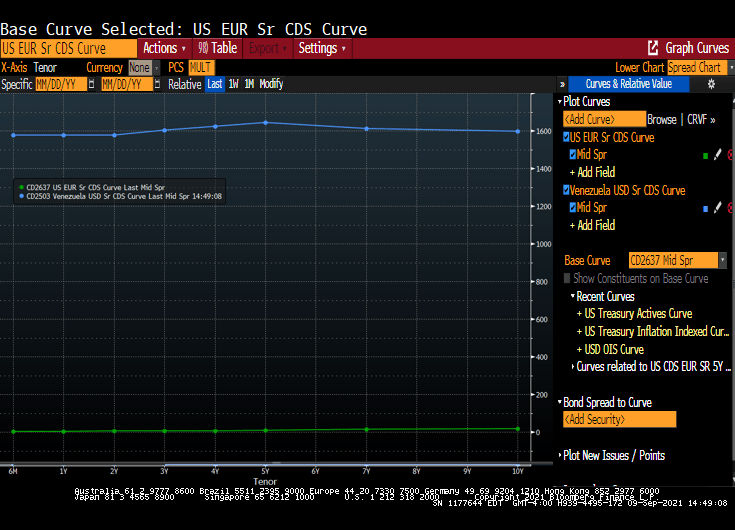The width and height of the screenshot is (735, 530).
Task: Click pencil edit icon for Venezuela Mid Spr
Action: click(717, 208)
